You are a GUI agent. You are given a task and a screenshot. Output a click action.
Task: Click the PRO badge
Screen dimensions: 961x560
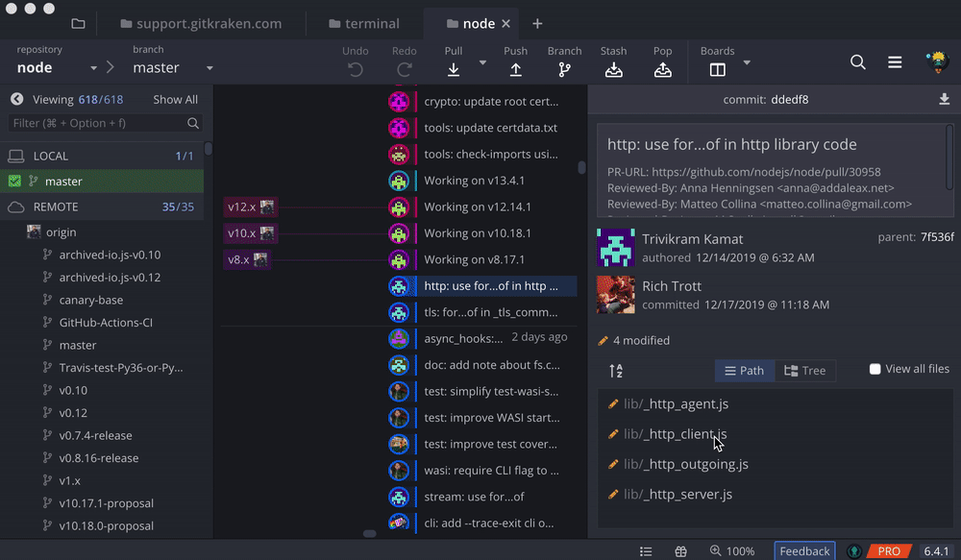point(889,551)
